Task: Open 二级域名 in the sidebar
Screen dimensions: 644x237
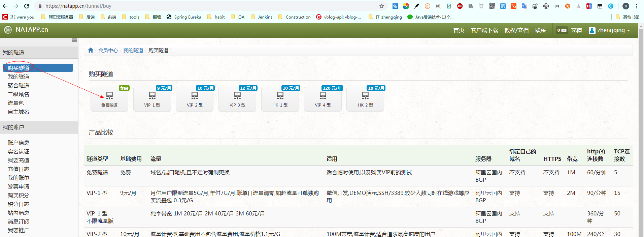Action: tap(19, 94)
